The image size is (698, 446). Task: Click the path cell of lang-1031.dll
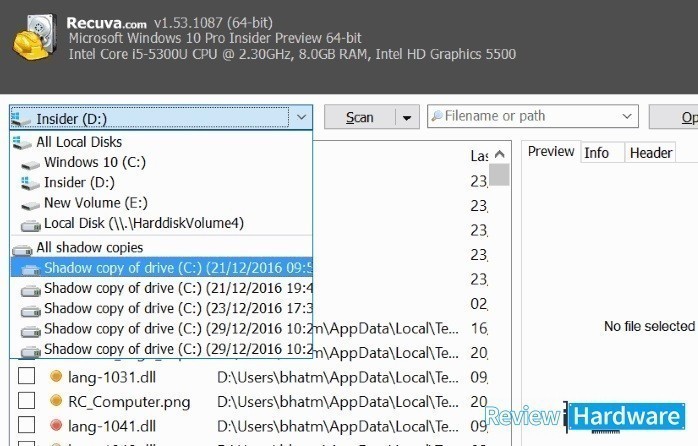pos(337,377)
